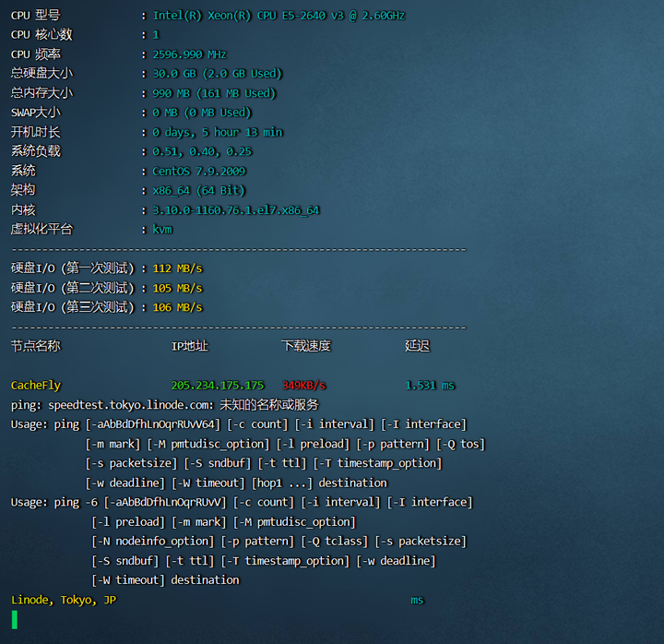Click the '硬盘I/O (第一次测试)' label

pyautogui.click(x=73, y=268)
